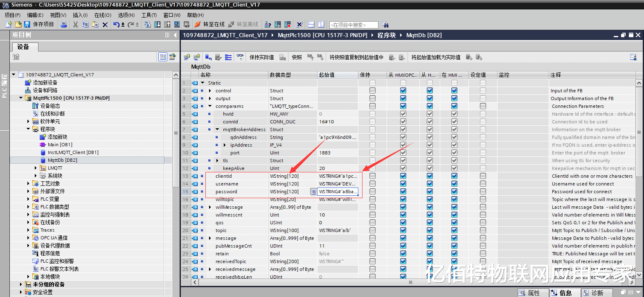
Task: Expand the tls struct row
Action: pos(217,161)
